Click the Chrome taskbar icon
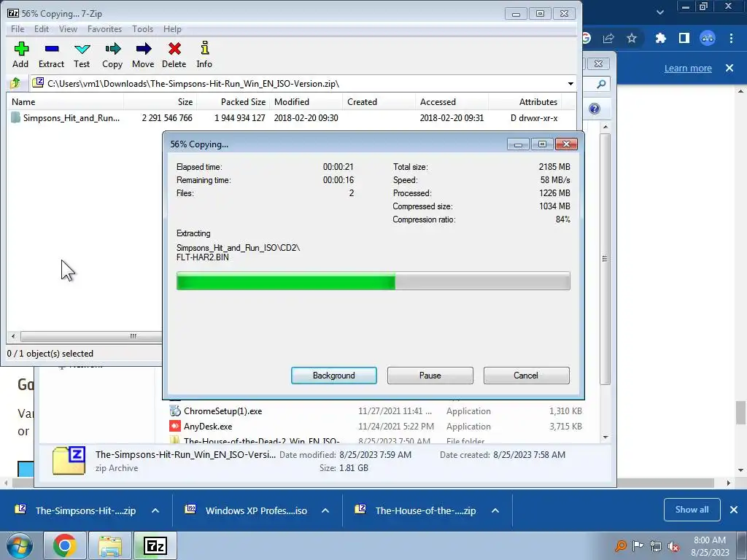 coord(65,545)
